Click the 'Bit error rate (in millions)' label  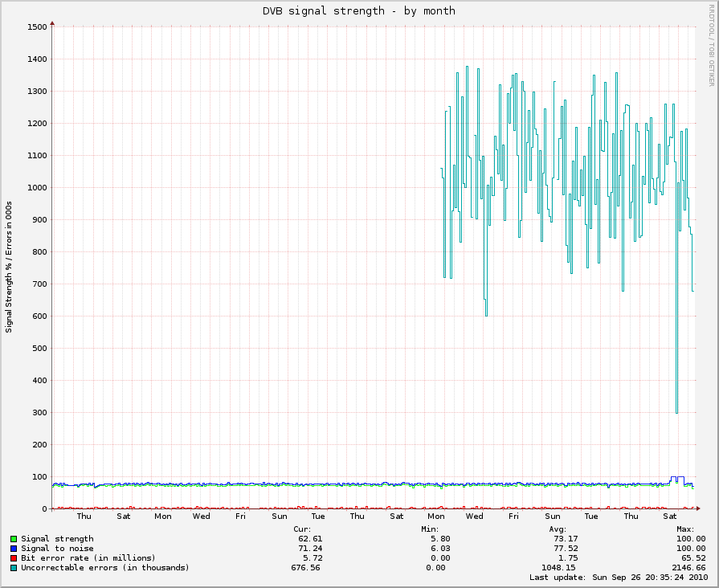[x=88, y=557]
